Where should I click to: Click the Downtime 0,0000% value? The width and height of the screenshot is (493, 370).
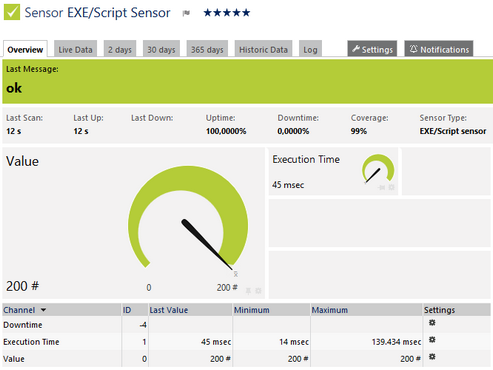pyautogui.click(x=293, y=131)
